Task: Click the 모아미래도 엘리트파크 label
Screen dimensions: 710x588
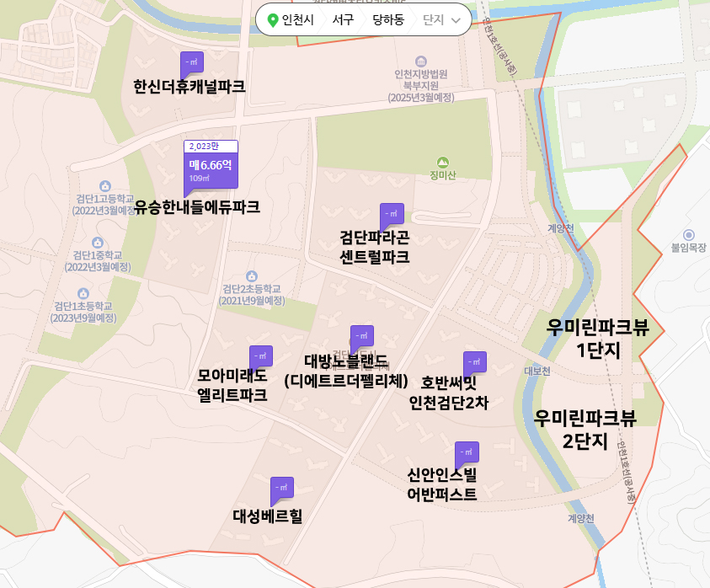Action: coord(232,385)
